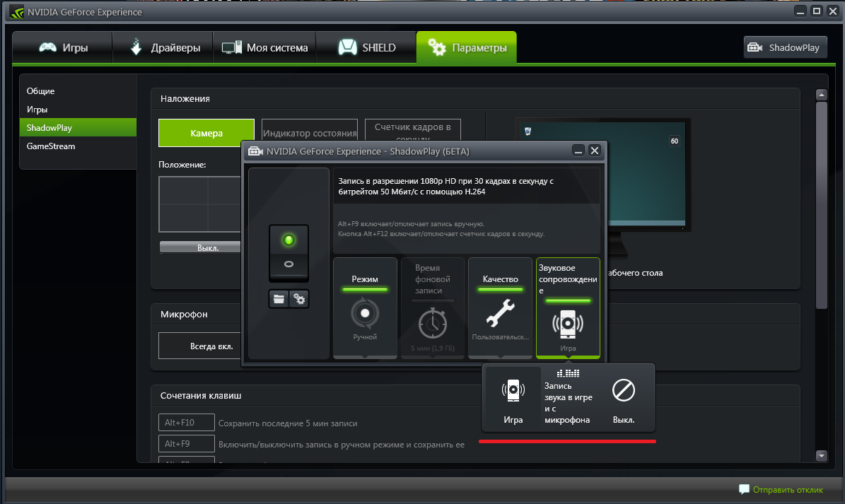
Task: Select microphone mode Всегда вкл.
Action: pyautogui.click(x=200, y=346)
